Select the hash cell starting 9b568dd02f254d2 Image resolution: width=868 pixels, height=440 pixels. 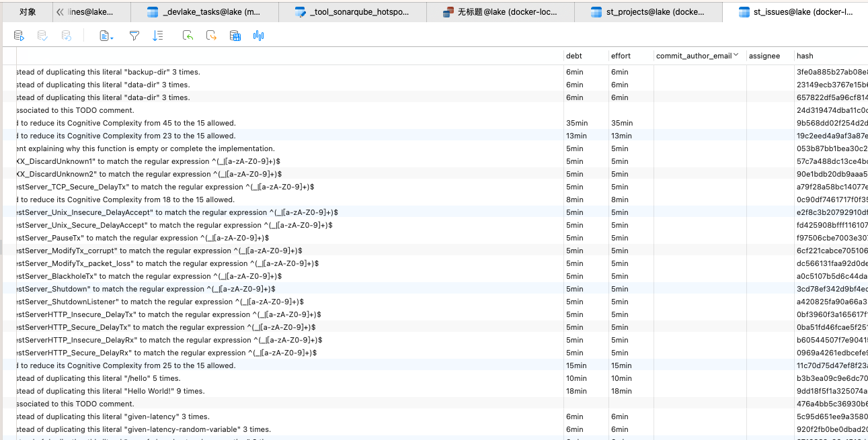(832, 123)
